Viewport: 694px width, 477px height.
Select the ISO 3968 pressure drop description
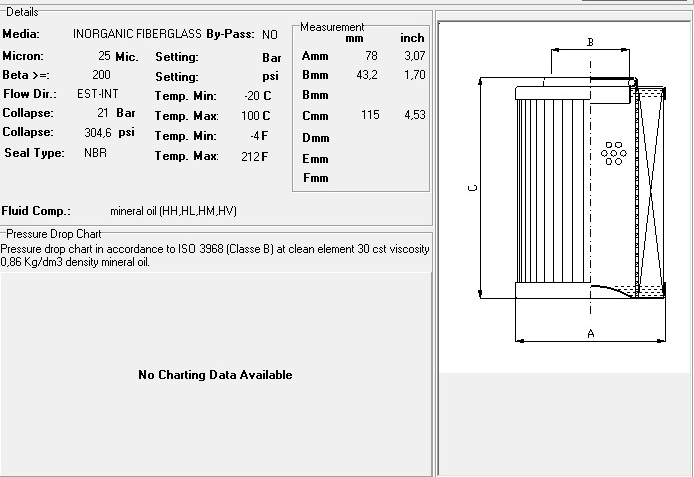[x=215, y=255]
